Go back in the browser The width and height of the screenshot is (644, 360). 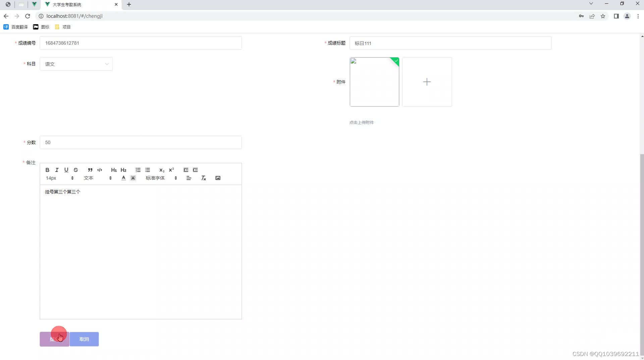click(x=6, y=16)
